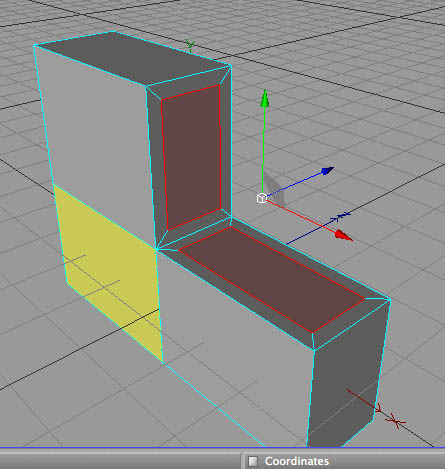Screen dimensions: 445x469
Task: Click the blue Z-axis arrow handle
Action: pyautogui.click(x=327, y=171)
